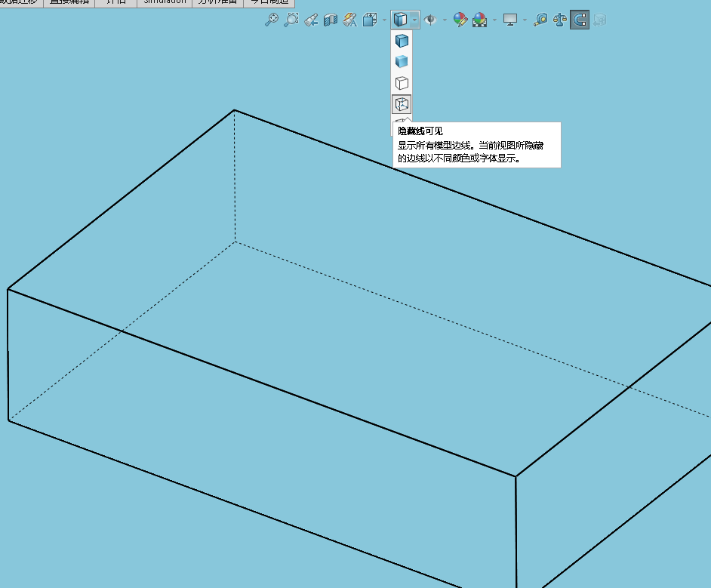
Task: Click the Zoom to Fit magnifier icon
Action: (x=272, y=20)
